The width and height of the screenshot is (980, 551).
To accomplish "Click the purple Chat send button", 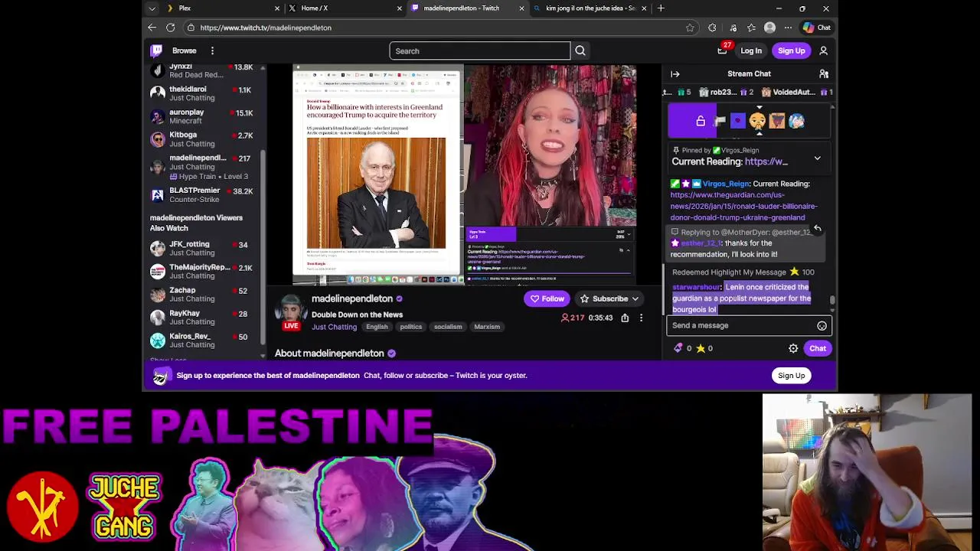I will (818, 348).
